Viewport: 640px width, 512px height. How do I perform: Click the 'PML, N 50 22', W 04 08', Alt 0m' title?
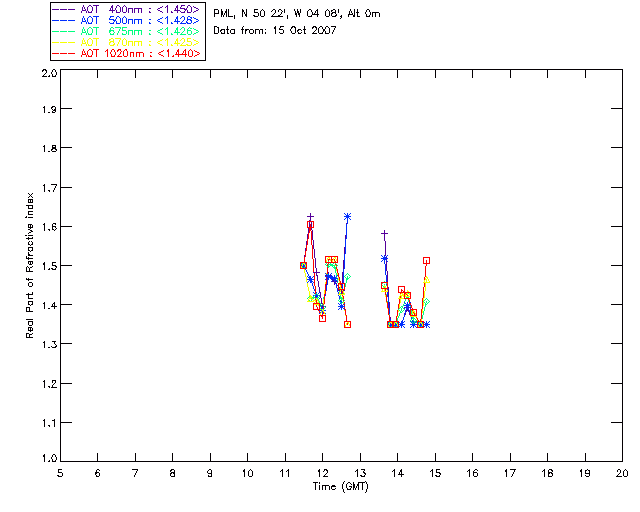point(297,14)
